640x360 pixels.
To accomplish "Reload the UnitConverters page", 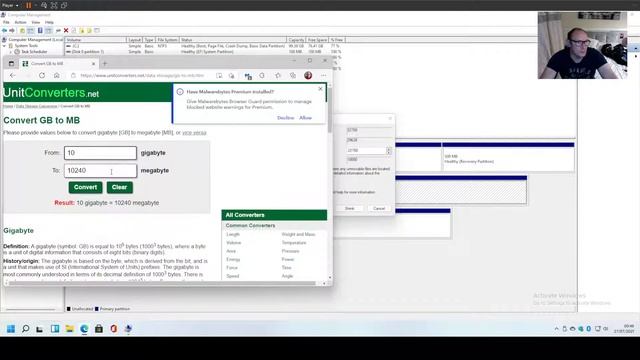I will pos(42,76).
